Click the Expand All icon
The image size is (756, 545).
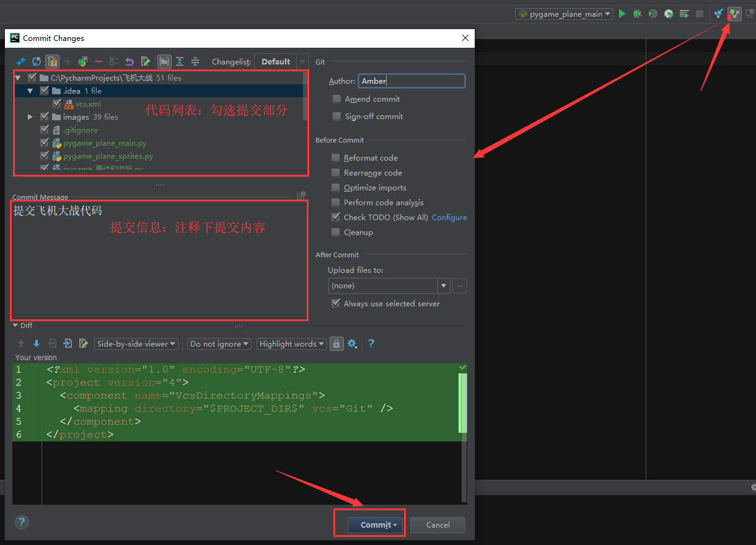(x=180, y=61)
